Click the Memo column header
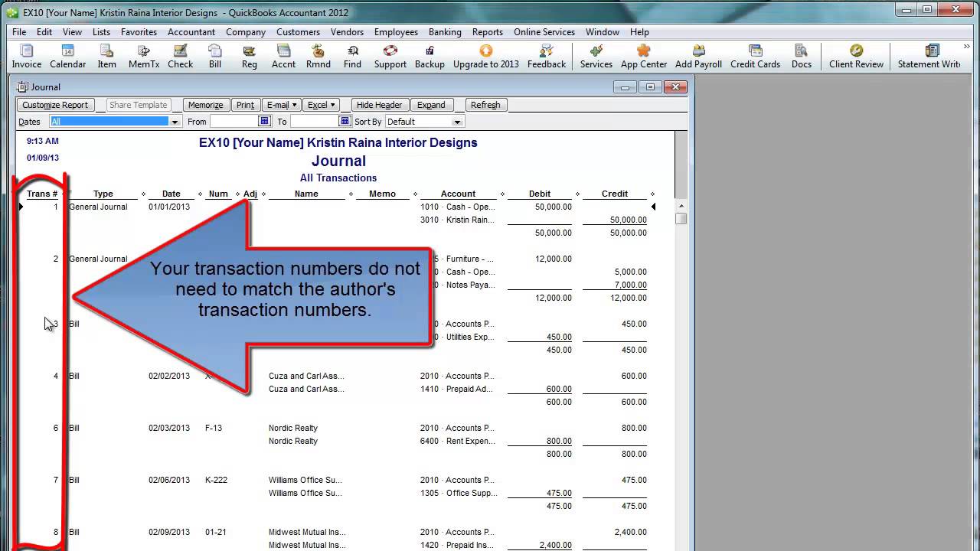Image resolution: width=980 pixels, height=551 pixels. (x=382, y=194)
